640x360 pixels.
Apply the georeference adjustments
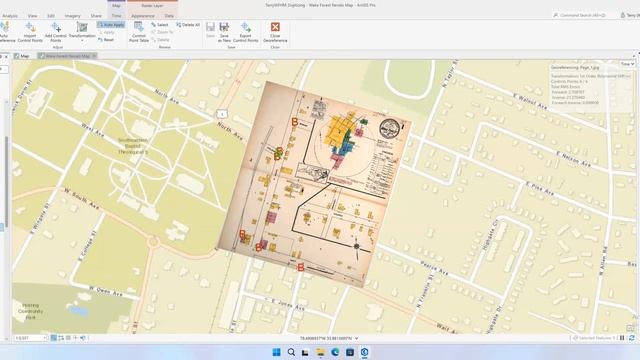[x=107, y=32]
